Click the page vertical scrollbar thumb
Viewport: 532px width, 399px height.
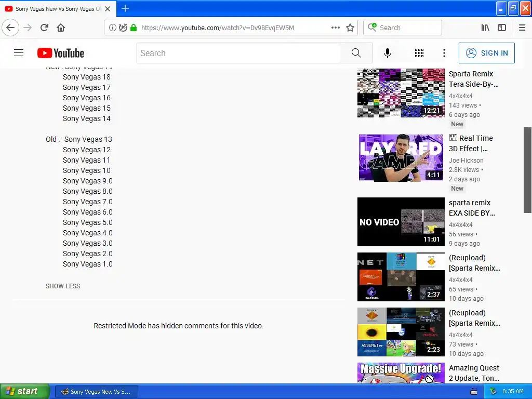[x=527, y=170]
